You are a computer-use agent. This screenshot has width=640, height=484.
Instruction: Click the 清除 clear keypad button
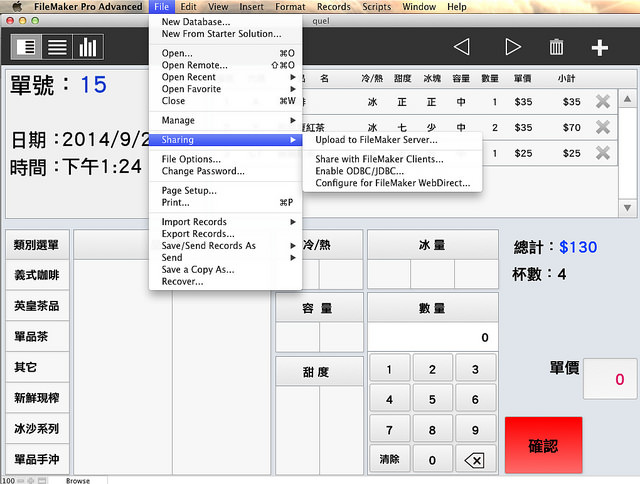[389, 460]
